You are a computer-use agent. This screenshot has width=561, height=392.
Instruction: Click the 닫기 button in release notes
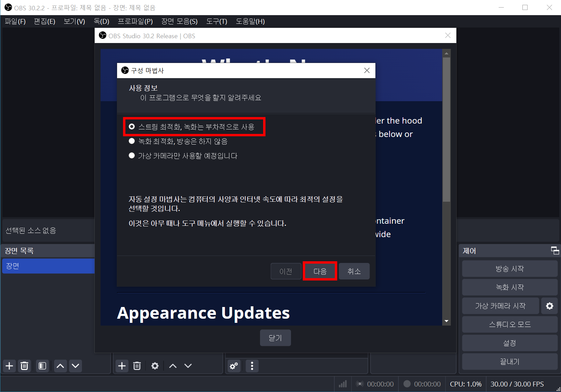click(x=275, y=338)
